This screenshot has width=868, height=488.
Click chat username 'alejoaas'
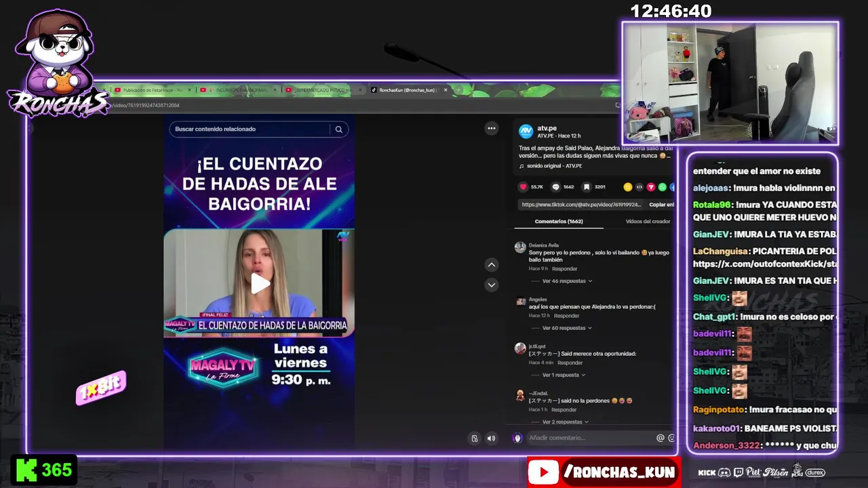coord(710,188)
